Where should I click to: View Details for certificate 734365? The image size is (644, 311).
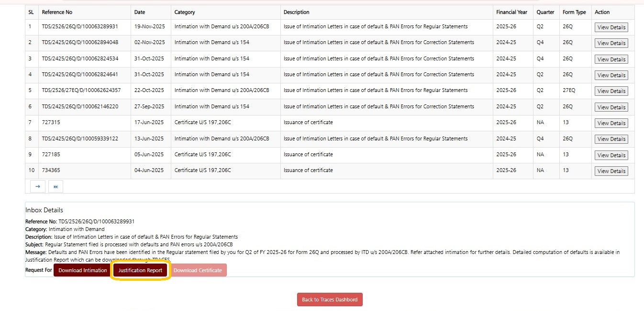pyautogui.click(x=611, y=171)
